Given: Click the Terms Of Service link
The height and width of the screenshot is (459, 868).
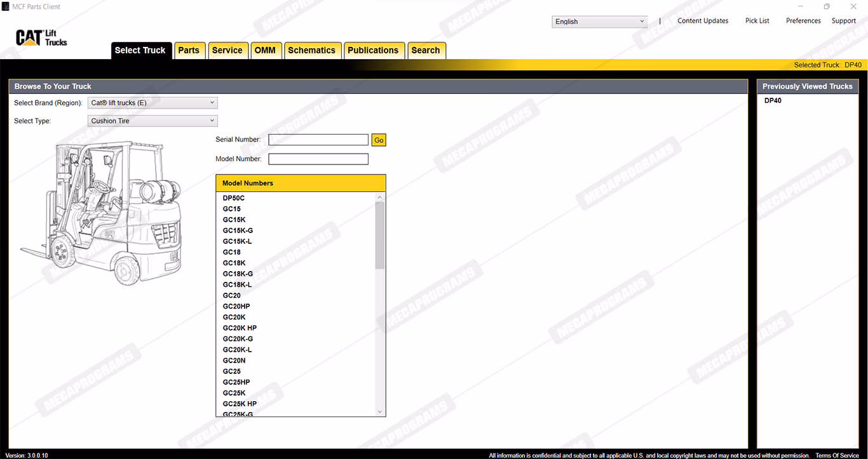Looking at the screenshot, I should click(837, 455).
